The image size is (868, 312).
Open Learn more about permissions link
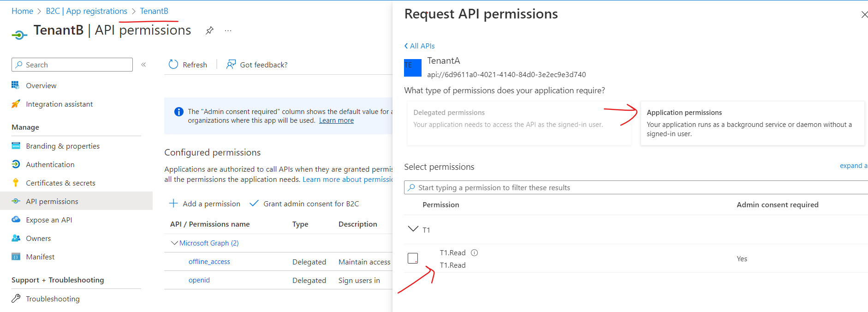coord(347,180)
